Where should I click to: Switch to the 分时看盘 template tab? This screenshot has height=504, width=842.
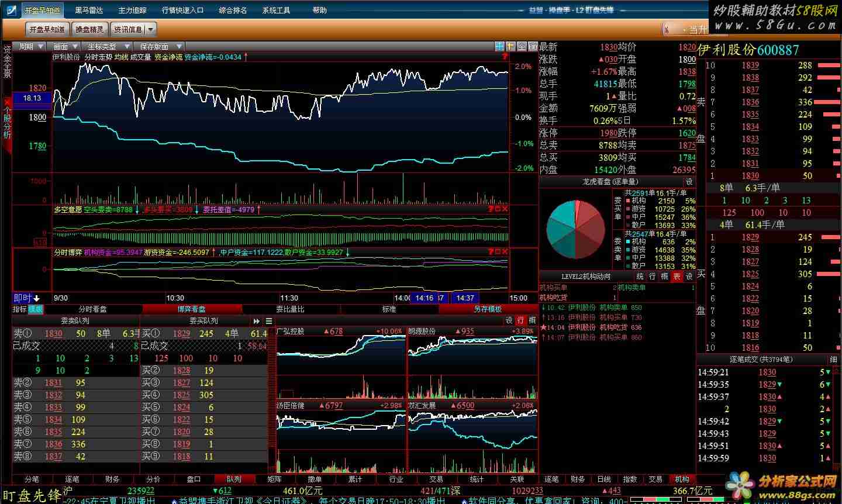coord(93,309)
